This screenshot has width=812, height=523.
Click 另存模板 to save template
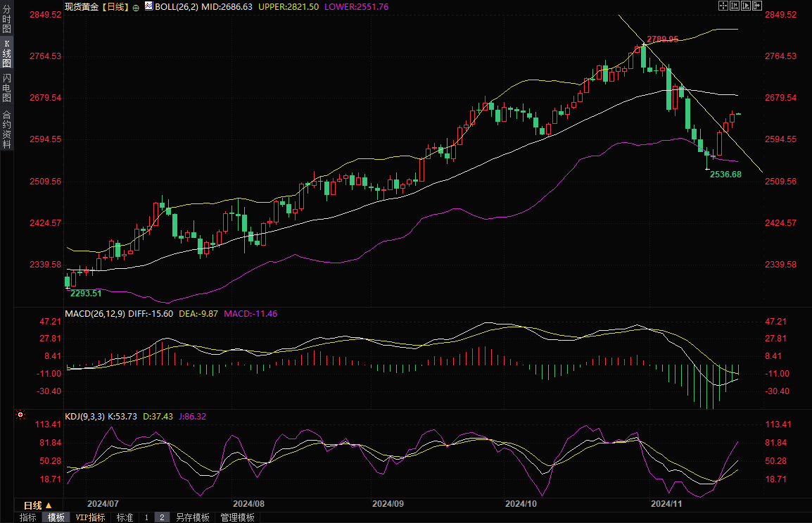point(193,517)
